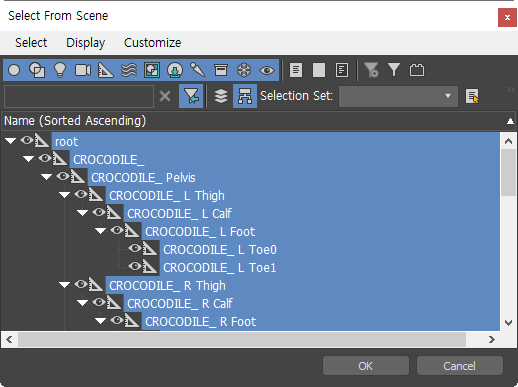The width and height of the screenshot is (518, 387).
Task: Click helper icon of root node
Action: click(x=42, y=141)
